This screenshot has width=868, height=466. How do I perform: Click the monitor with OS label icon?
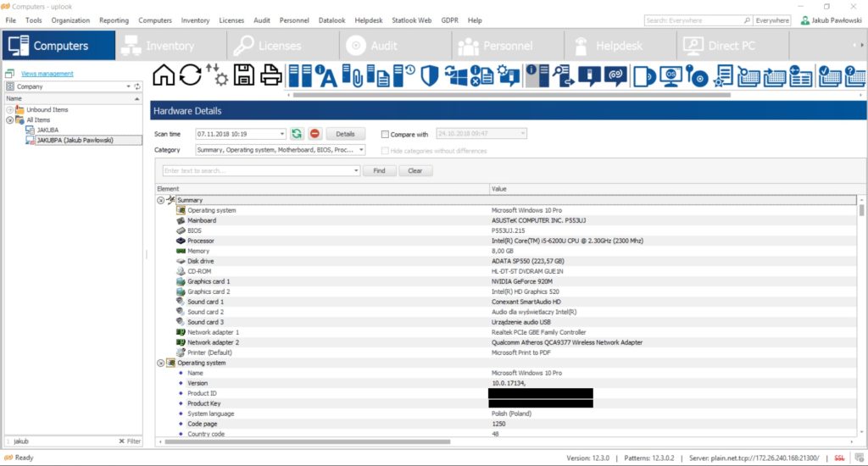coord(670,76)
